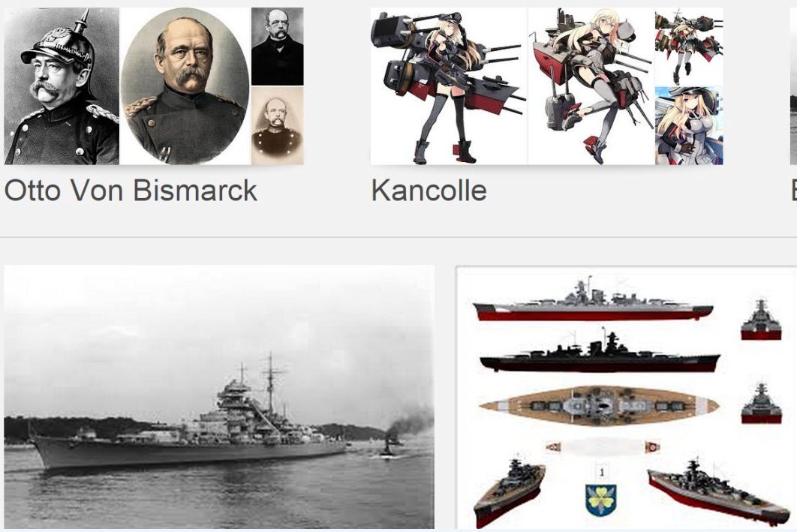Open the battleship profile diagram image
The height and width of the screenshot is (532, 797).
[626, 398]
